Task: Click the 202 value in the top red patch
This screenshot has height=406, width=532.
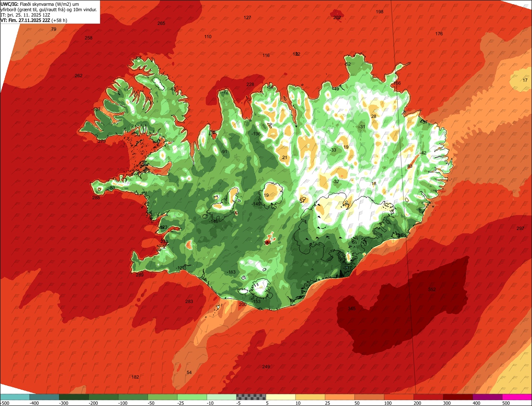Action: coord(337,17)
